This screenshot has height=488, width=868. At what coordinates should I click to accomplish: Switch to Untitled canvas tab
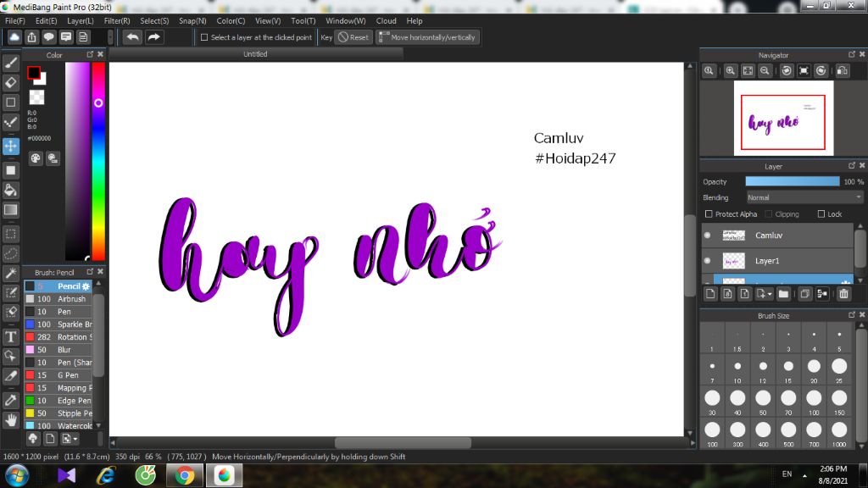255,54
